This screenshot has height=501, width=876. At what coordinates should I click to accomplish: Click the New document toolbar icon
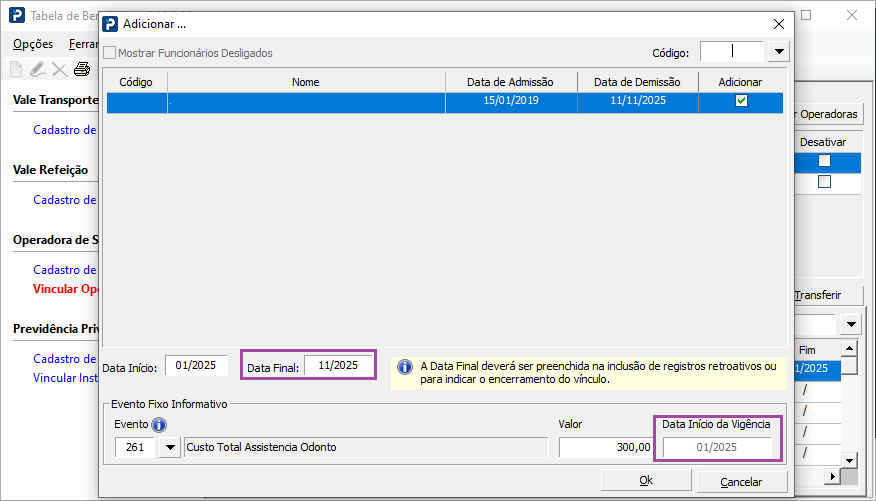point(16,69)
